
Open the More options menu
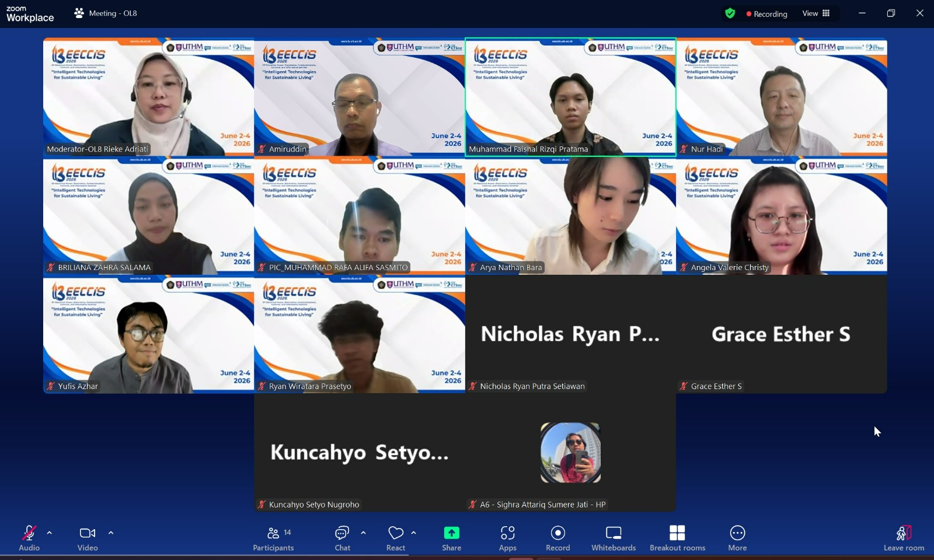point(737,538)
